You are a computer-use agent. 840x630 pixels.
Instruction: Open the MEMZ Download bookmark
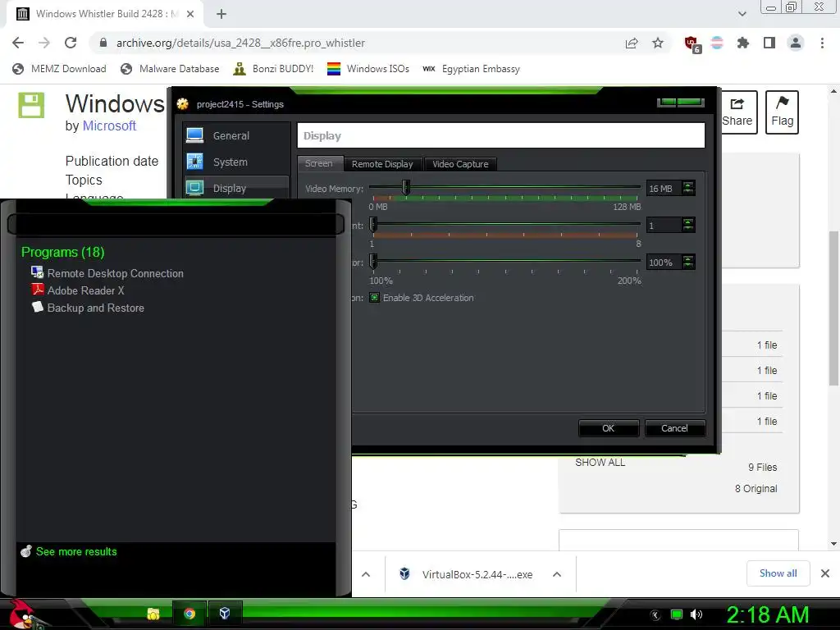tap(59, 69)
